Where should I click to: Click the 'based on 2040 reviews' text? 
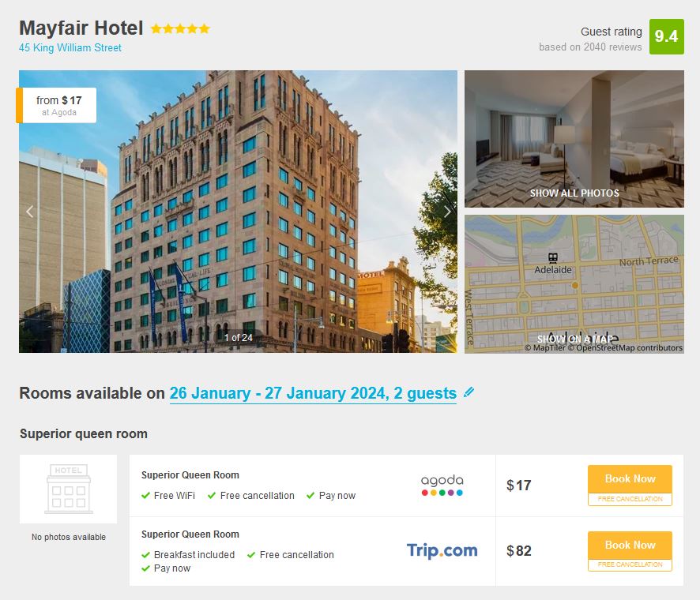coord(590,47)
